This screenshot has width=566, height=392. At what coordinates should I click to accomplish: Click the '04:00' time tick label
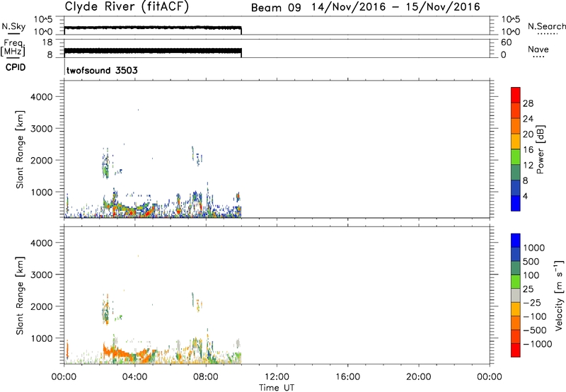click(x=135, y=377)
